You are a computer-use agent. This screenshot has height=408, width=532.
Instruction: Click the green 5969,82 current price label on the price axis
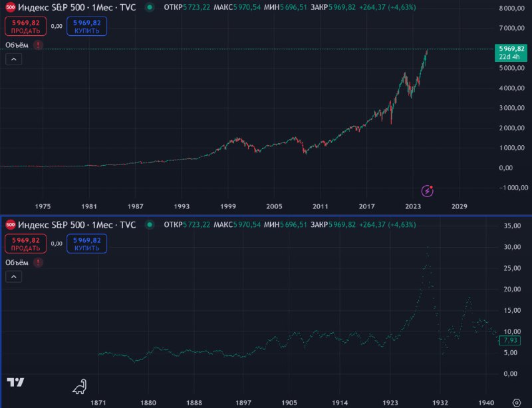[511, 53]
